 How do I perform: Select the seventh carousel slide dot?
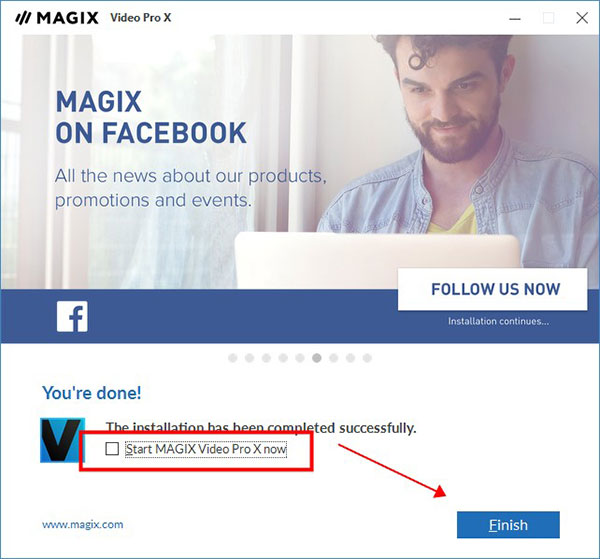[x=334, y=358]
